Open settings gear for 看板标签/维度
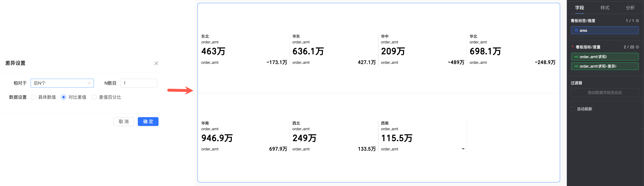Screen dimensions: 644x186 [x=637, y=21]
